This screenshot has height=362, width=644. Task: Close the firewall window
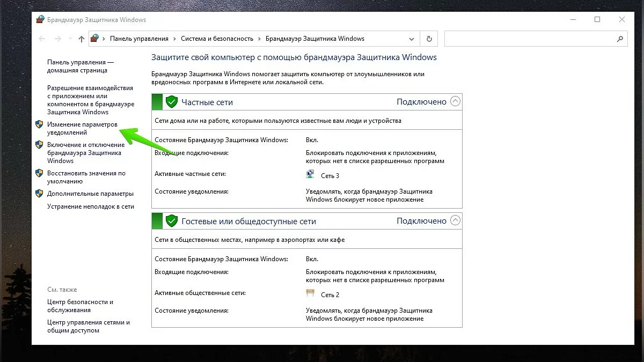pyautogui.click(x=622, y=20)
